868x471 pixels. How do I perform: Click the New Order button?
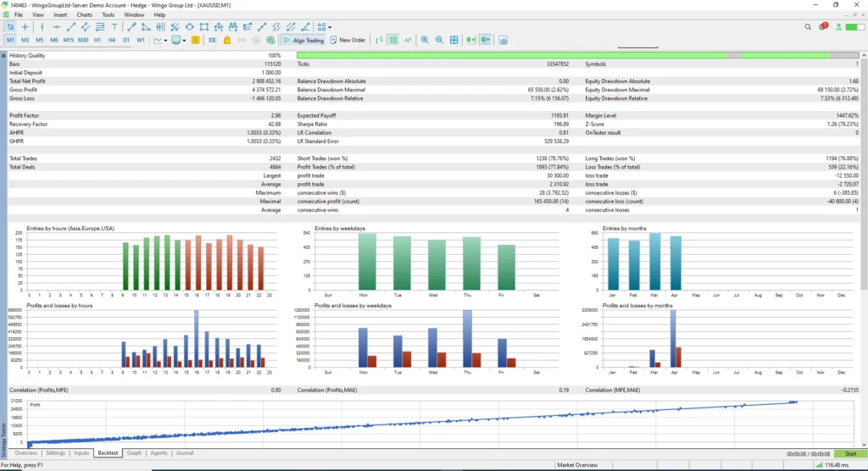point(348,40)
